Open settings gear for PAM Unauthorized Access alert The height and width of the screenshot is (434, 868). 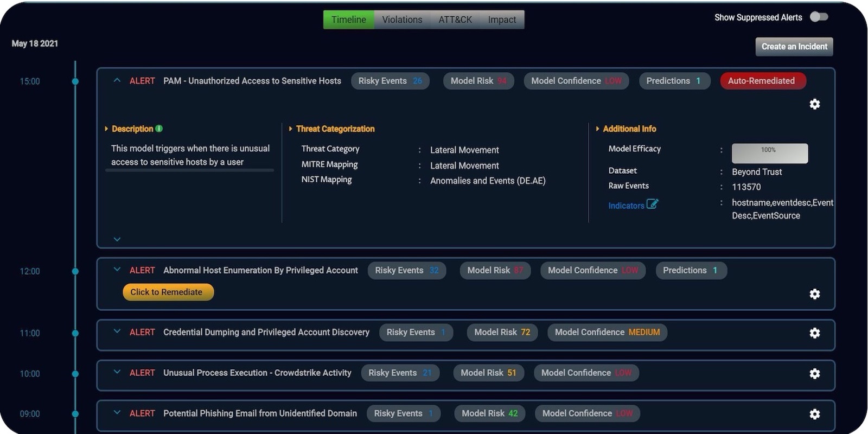[x=814, y=104]
